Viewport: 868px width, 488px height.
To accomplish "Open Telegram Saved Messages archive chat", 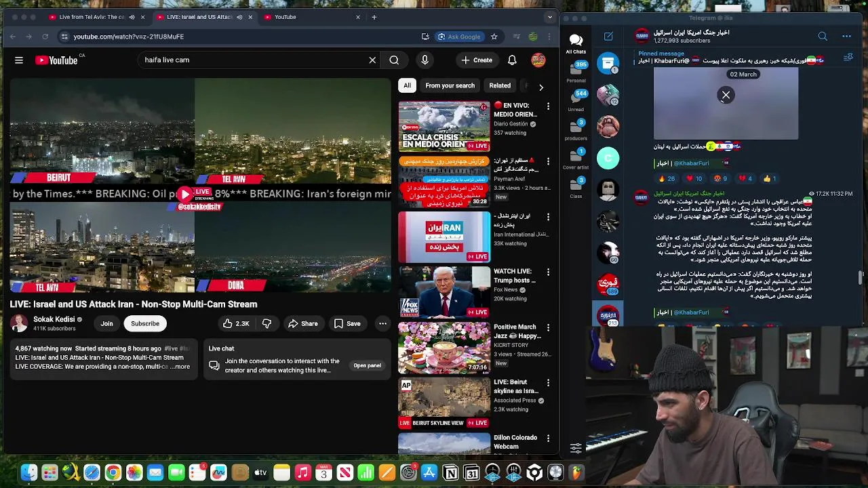I will point(608,63).
